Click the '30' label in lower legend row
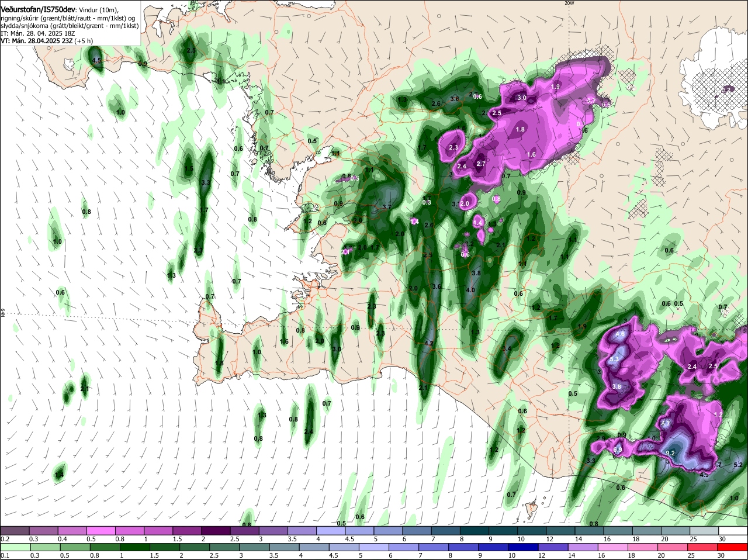 coord(721,555)
